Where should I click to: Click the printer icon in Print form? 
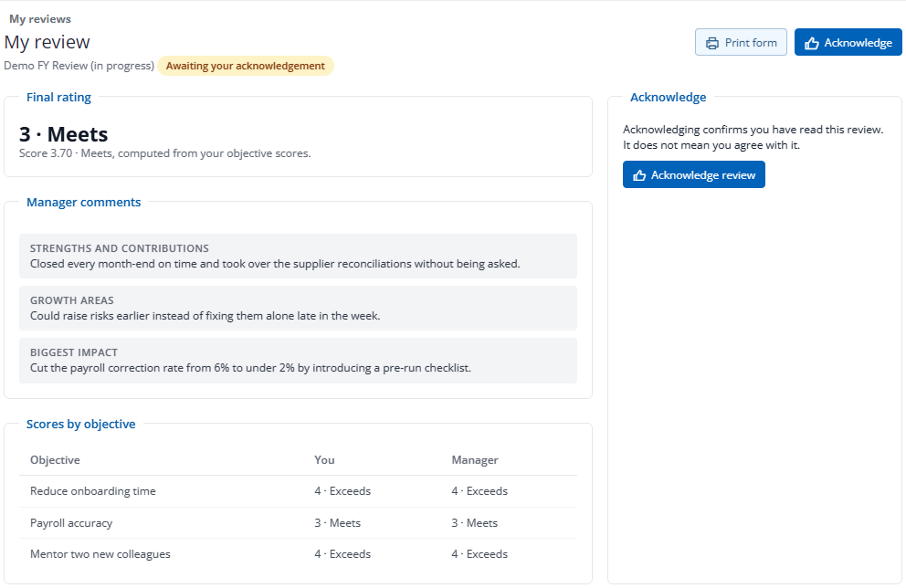pos(712,43)
